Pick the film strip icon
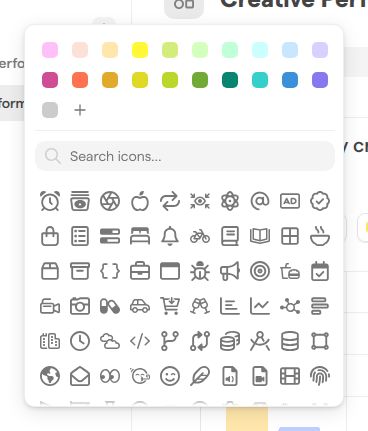368x431 pixels. point(290,376)
